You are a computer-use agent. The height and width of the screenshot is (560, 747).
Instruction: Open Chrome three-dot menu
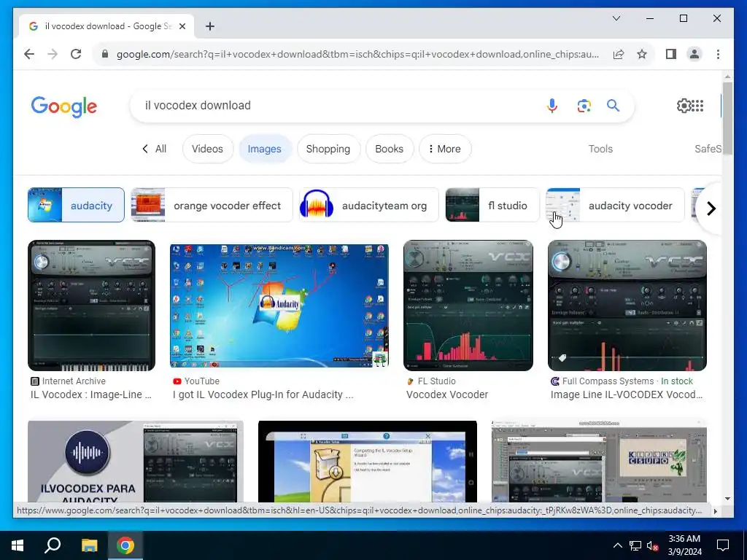click(x=718, y=54)
